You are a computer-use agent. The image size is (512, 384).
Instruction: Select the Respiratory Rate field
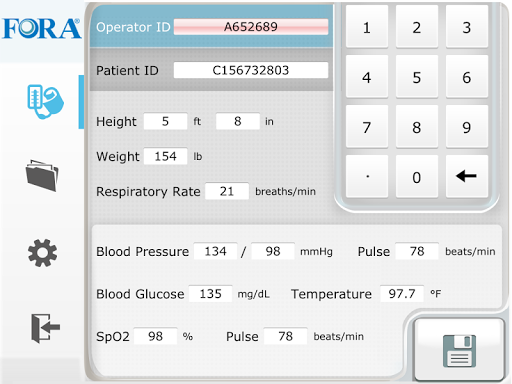[x=227, y=191]
